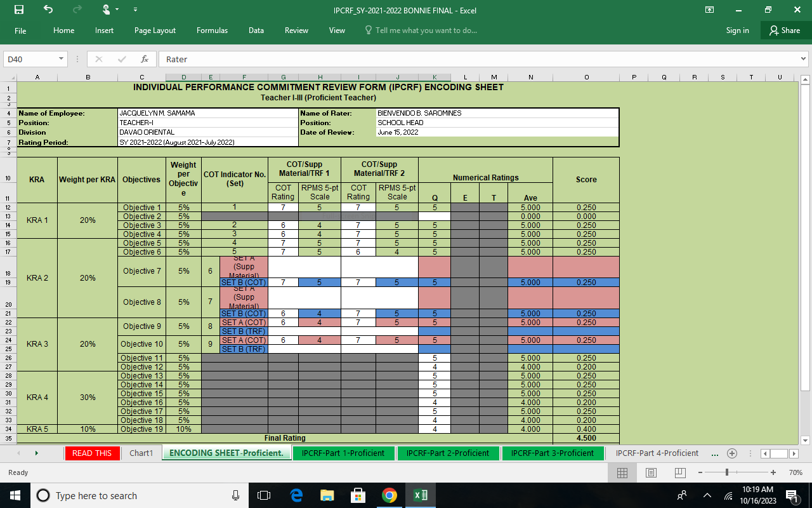
Task: Click the sheet tab scroll-right arrow
Action: click(36, 453)
